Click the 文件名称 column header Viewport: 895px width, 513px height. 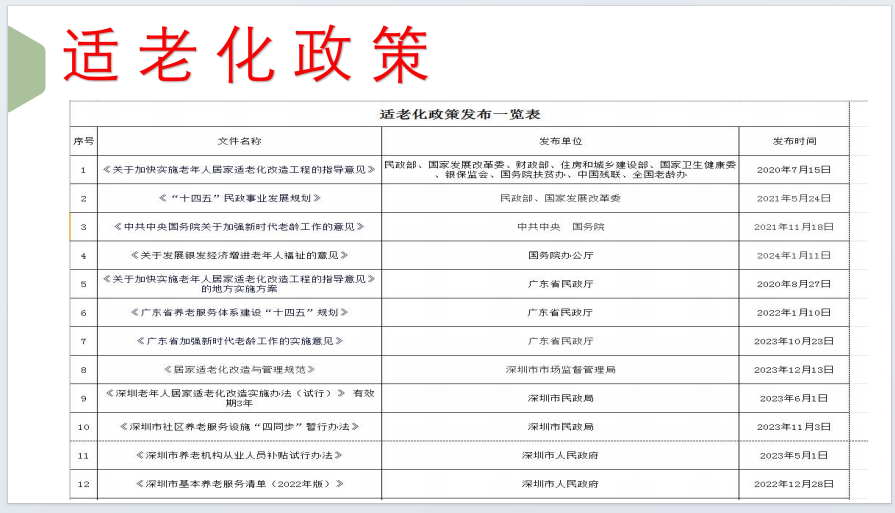tap(239, 141)
